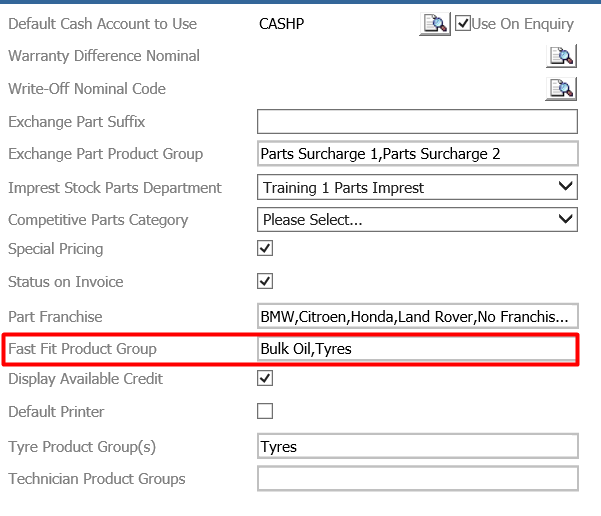Click the Competitive Parts Category label
The height and width of the screenshot is (516, 601).
(98, 220)
